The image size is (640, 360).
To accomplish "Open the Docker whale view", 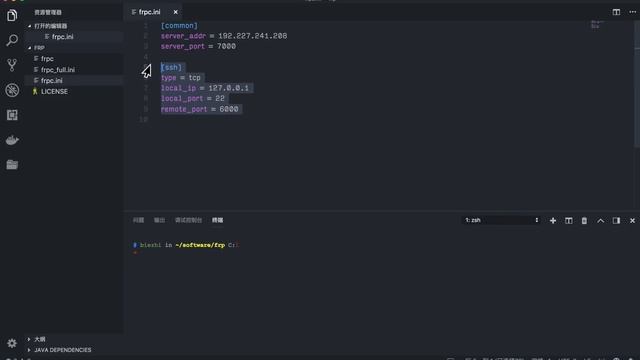I will click(12, 140).
